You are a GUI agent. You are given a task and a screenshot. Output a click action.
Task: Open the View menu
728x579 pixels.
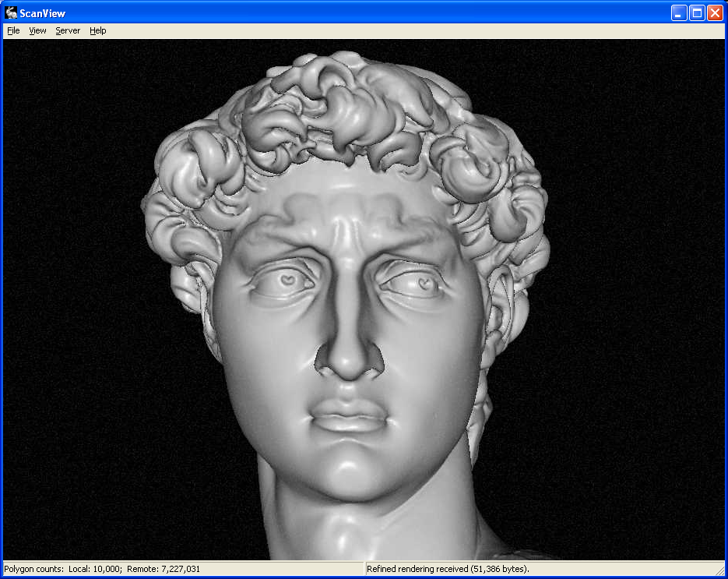(37, 30)
